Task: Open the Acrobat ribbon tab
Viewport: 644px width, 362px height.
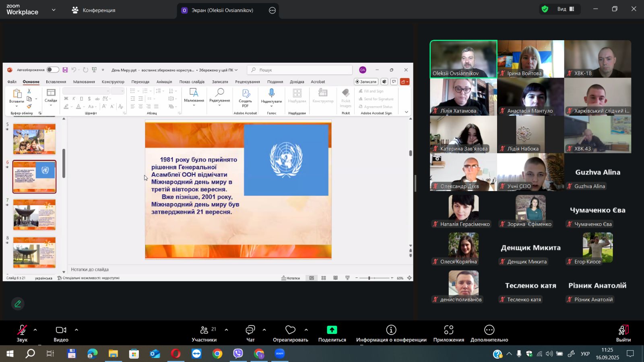Action: pos(318,82)
